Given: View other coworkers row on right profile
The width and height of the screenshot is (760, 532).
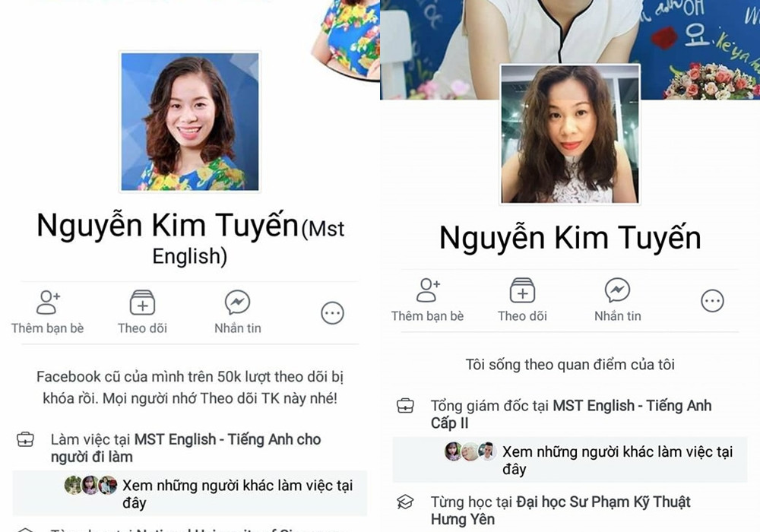Looking at the screenshot, I should (570, 460).
